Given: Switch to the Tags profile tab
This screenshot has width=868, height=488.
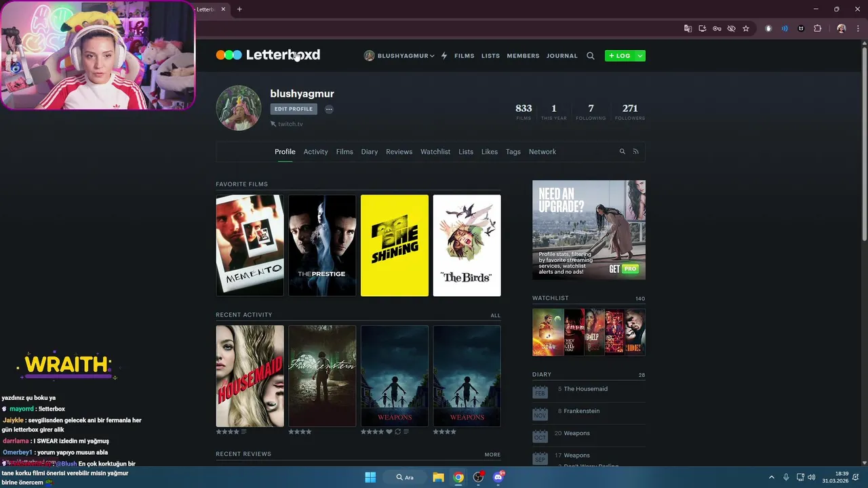Looking at the screenshot, I should [x=513, y=152].
